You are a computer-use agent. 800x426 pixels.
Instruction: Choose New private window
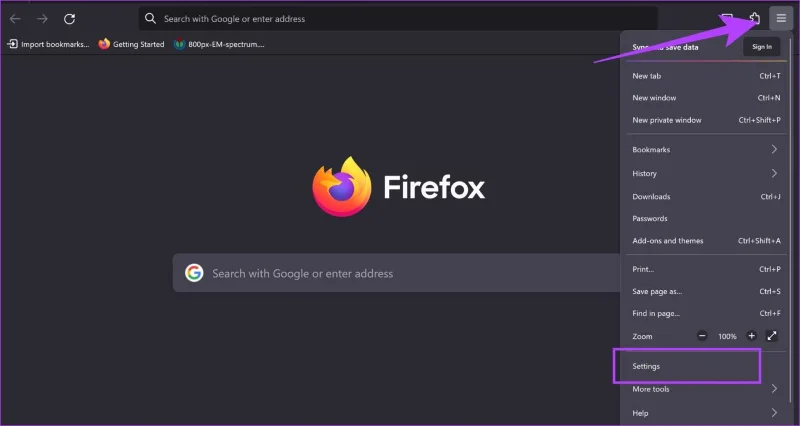point(706,120)
